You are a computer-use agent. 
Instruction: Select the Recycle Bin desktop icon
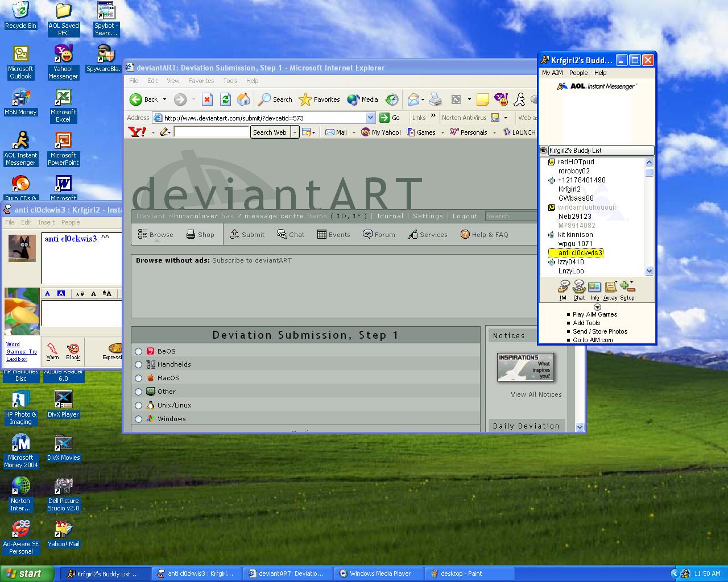(x=20, y=15)
